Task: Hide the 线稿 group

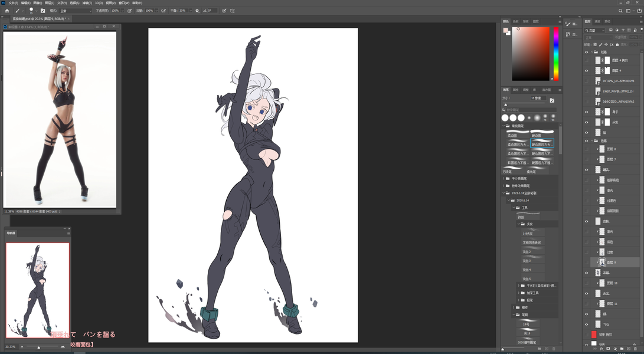Action: coord(587,52)
